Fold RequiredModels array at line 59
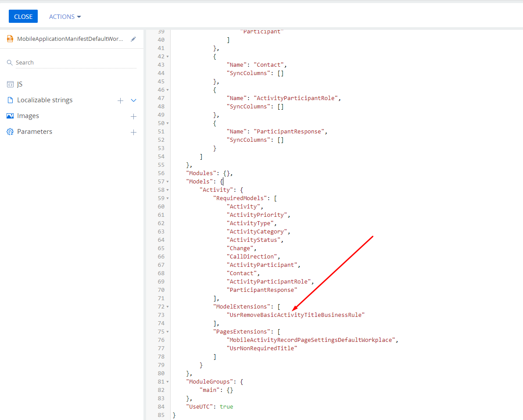Viewport: 523px width, 420px height. coord(168,198)
